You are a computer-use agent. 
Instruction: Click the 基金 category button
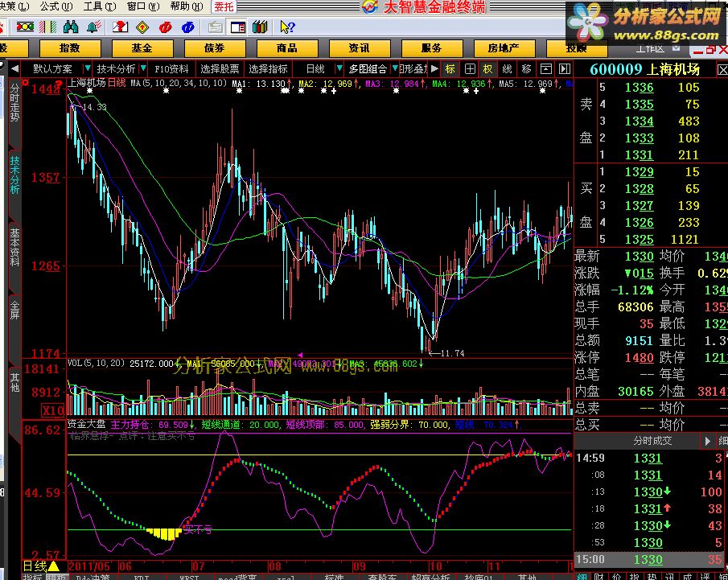coord(142,48)
